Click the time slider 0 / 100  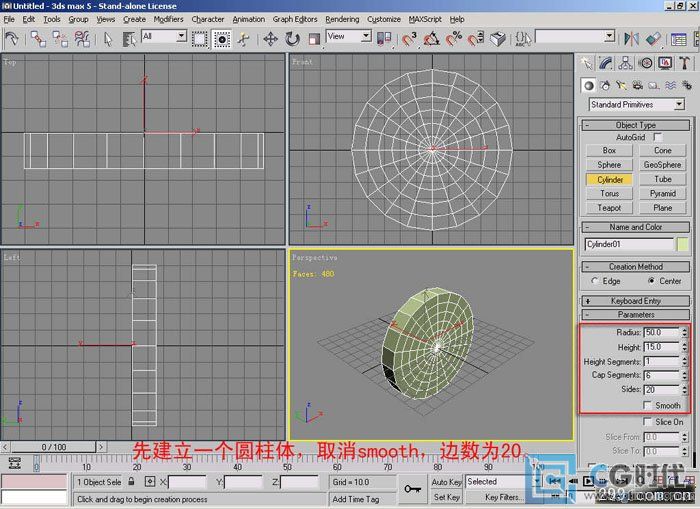coord(54,446)
